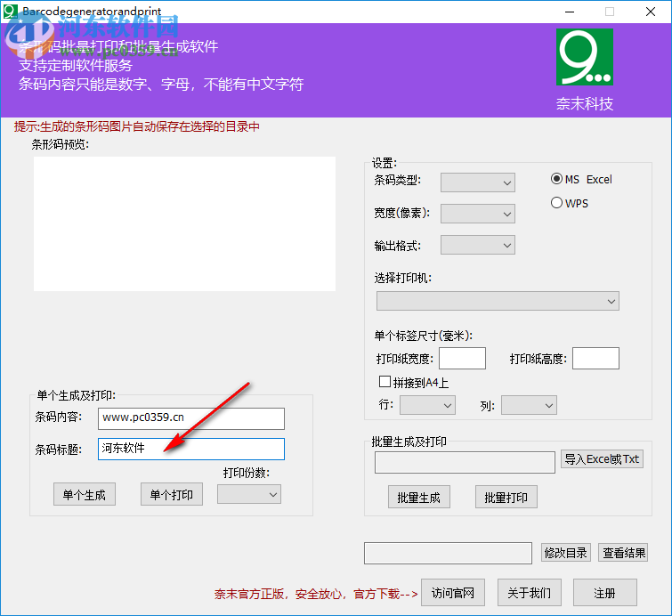Click the 单个打印 button
The width and height of the screenshot is (672, 616).
[x=172, y=495]
